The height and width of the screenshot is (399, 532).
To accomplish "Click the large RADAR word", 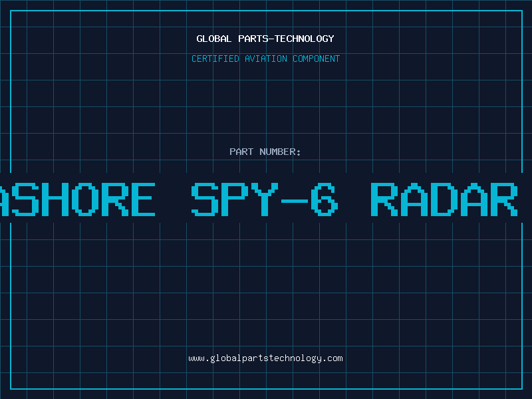I will (444, 199).
